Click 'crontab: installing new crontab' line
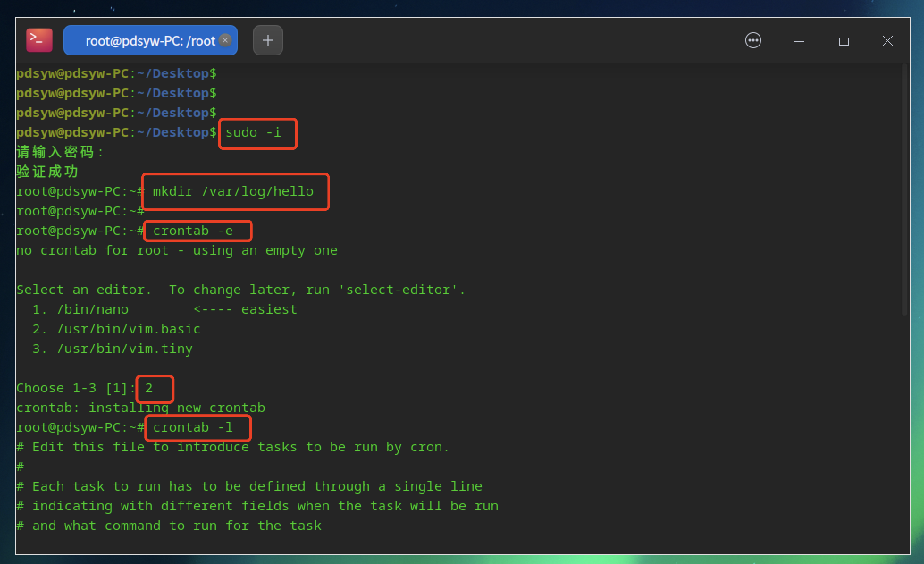 tap(141, 408)
